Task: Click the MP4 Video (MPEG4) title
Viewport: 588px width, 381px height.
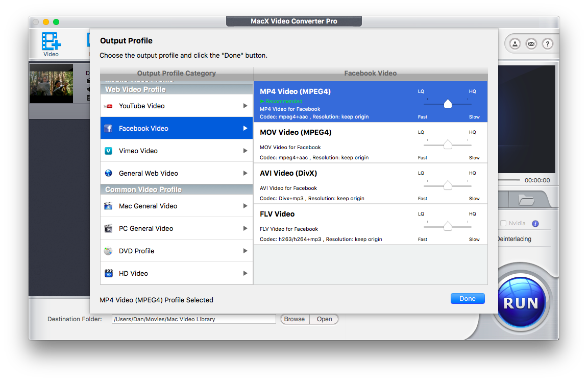Action: pyautogui.click(x=295, y=91)
